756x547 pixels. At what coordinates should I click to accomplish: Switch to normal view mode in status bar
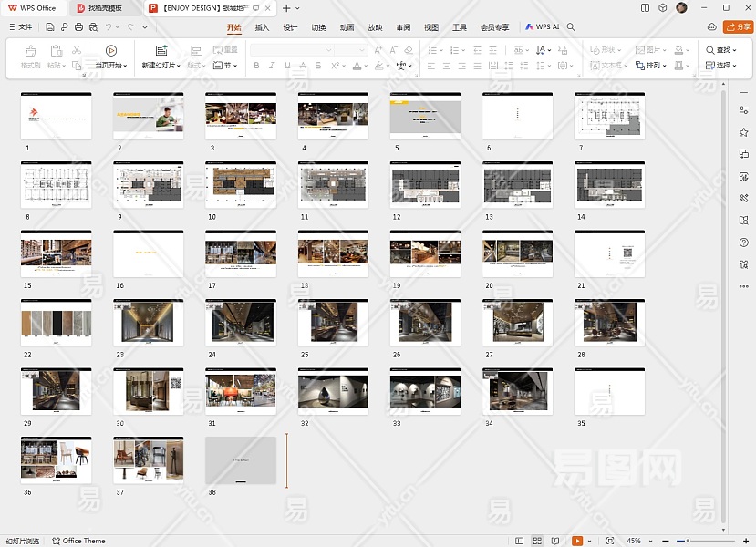[x=520, y=541]
